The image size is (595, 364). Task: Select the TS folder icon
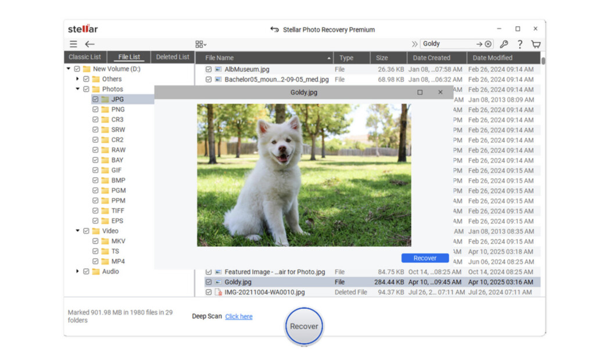105,251
